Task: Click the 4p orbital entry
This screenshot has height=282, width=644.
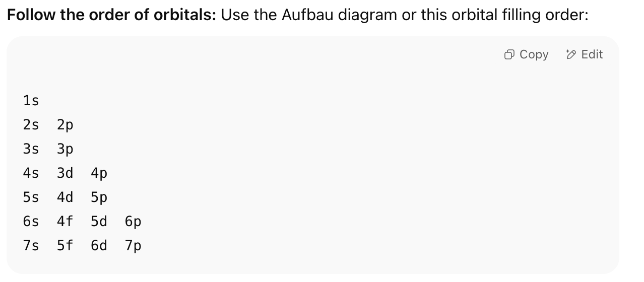Action: click(x=99, y=174)
